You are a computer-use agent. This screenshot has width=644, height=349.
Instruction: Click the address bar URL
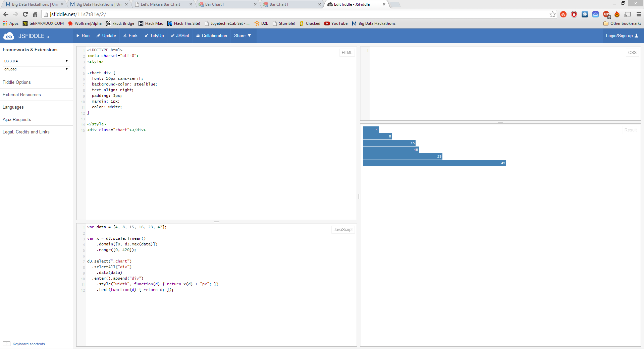pyautogui.click(x=78, y=14)
